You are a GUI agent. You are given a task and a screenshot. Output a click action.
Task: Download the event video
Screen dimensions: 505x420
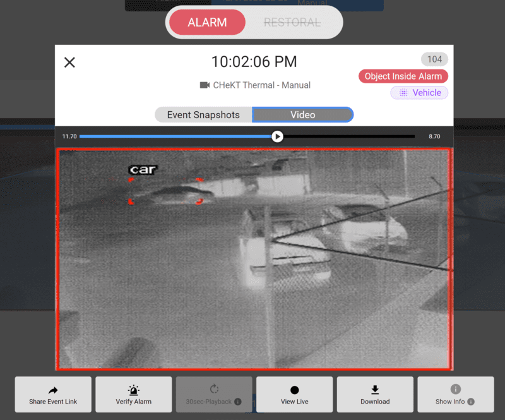pos(375,395)
